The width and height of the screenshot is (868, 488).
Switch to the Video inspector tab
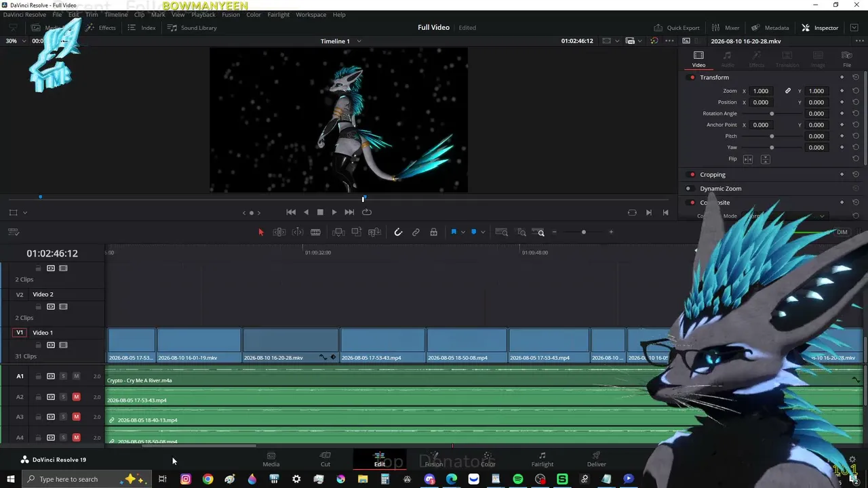[x=698, y=60]
